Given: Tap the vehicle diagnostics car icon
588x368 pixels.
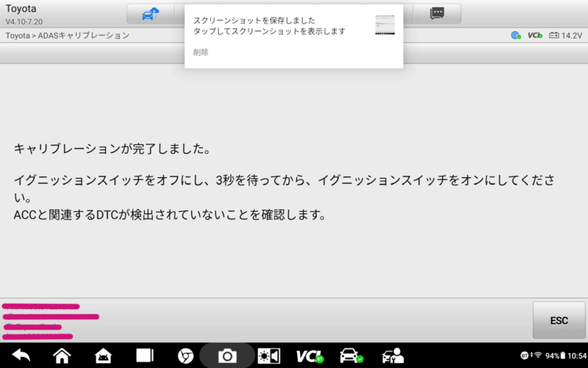Looking at the screenshot, I should [350, 355].
